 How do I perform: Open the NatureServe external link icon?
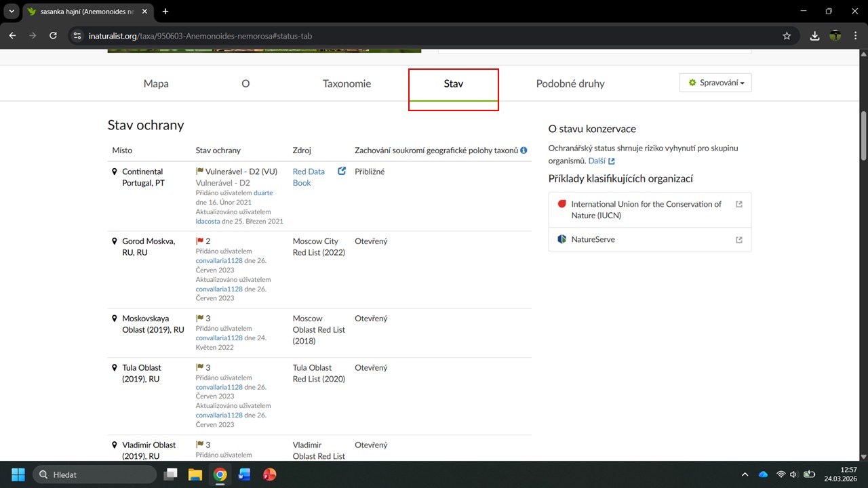click(x=738, y=240)
